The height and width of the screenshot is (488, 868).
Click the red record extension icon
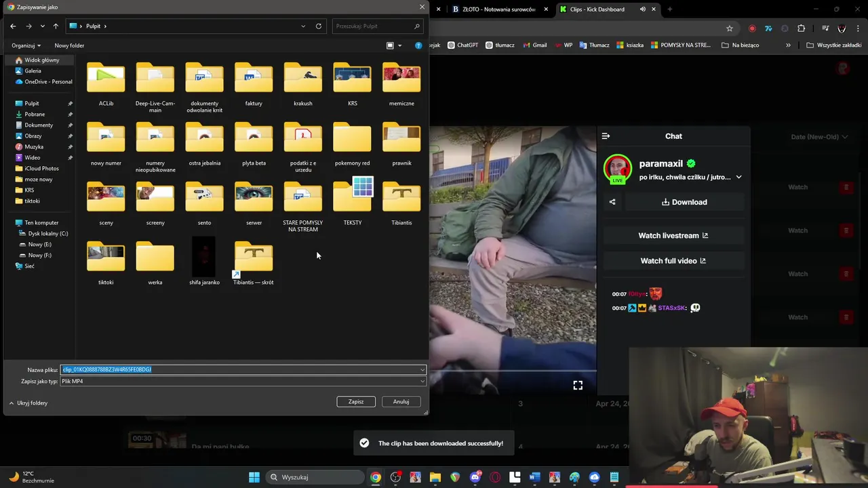coord(752,28)
